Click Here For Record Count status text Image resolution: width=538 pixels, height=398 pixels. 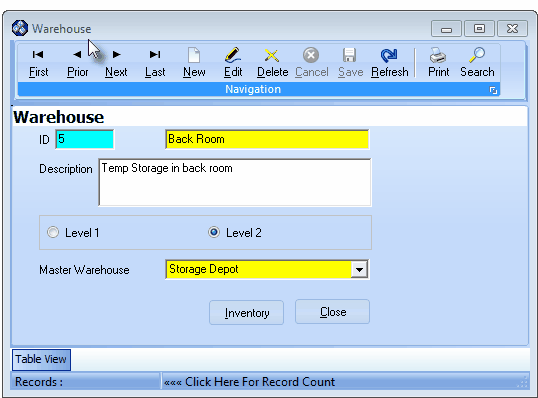click(x=249, y=382)
